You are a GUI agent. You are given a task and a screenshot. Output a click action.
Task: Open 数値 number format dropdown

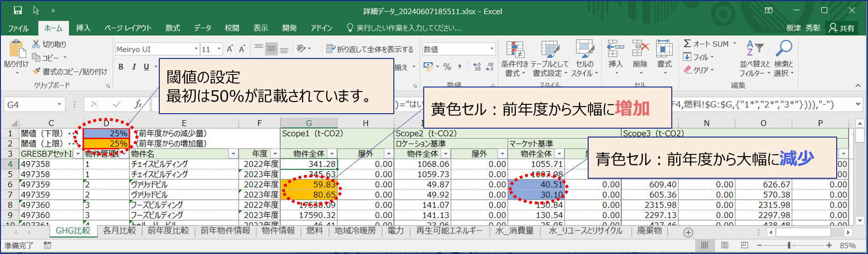coord(491,49)
